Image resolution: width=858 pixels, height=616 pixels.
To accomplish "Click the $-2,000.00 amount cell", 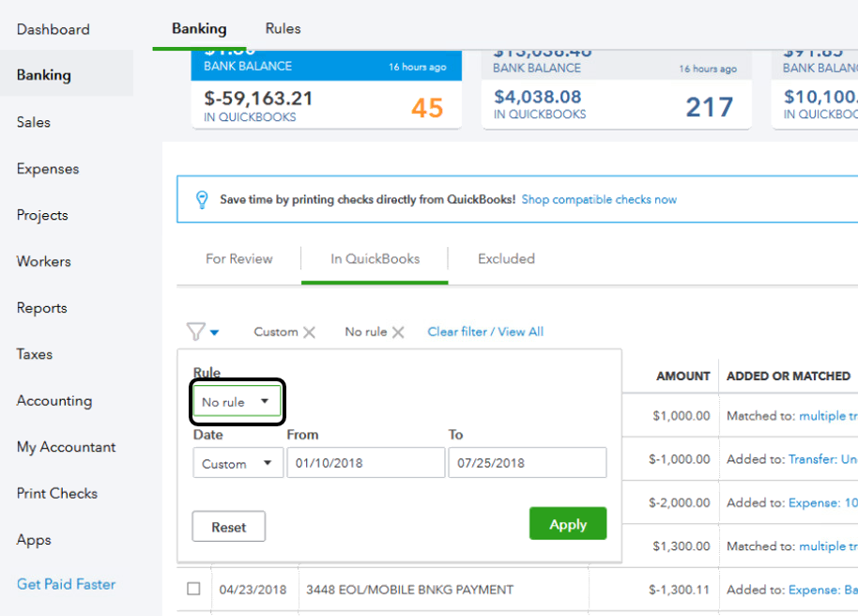I will 679,502.
